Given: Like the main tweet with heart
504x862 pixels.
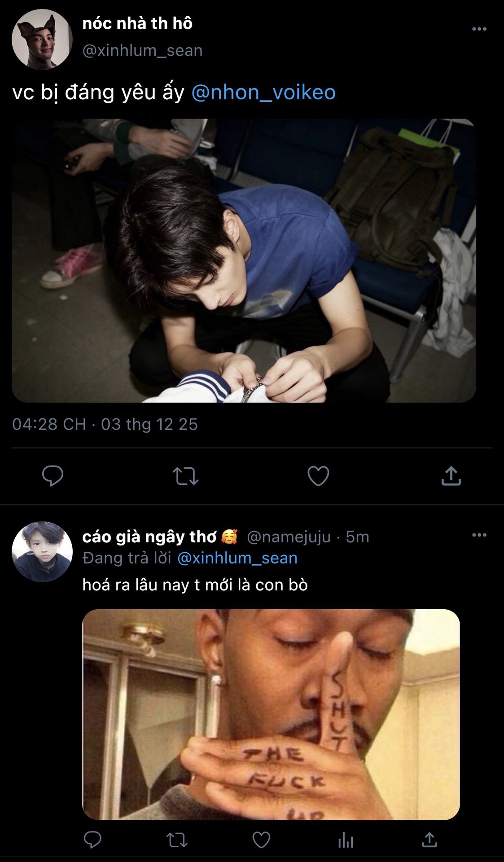Looking at the screenshot, I should click(318, 476).
